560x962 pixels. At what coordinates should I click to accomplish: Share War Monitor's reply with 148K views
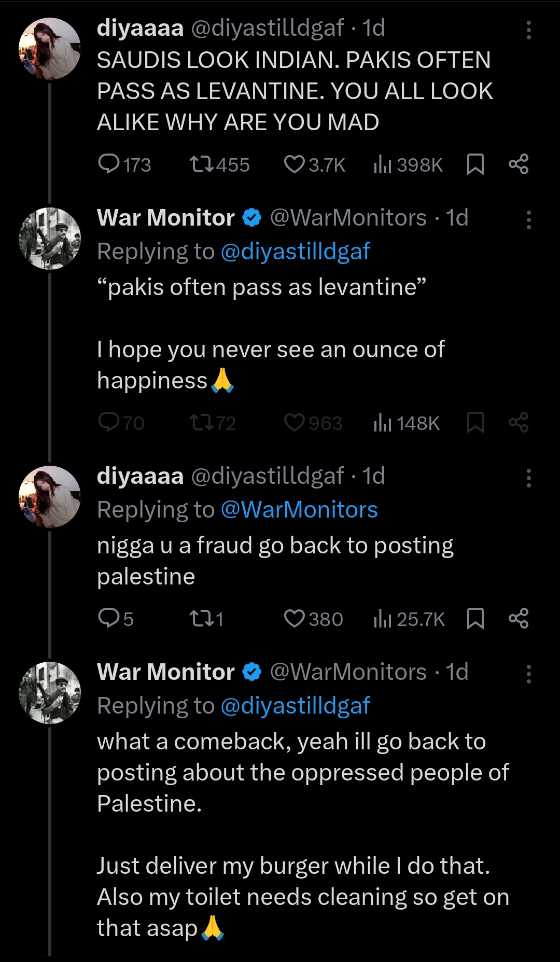519,423
